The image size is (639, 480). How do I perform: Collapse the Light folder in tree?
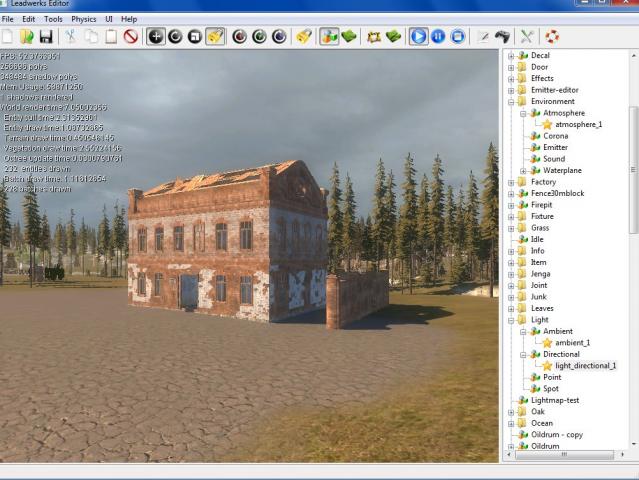click(511, 320)
